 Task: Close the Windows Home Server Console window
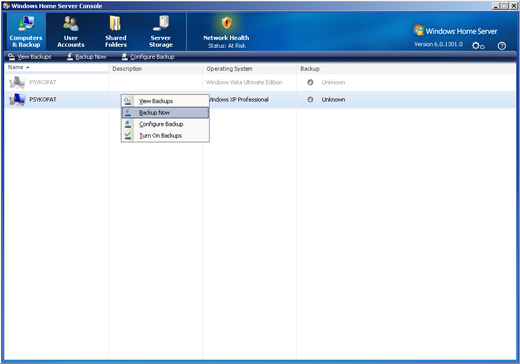[514, 6]
